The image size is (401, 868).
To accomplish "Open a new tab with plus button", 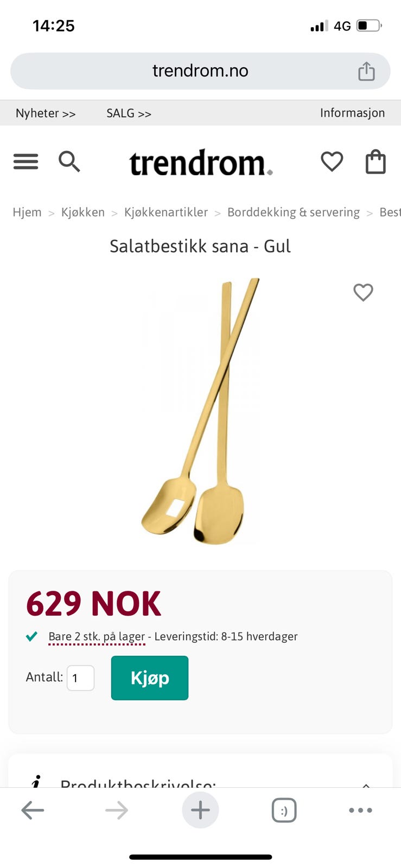I will (200, 810).
